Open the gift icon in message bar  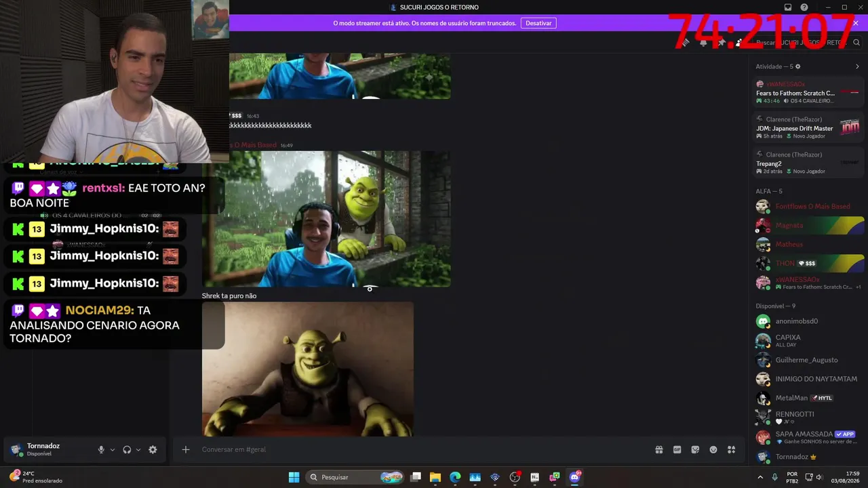point(658,449)
